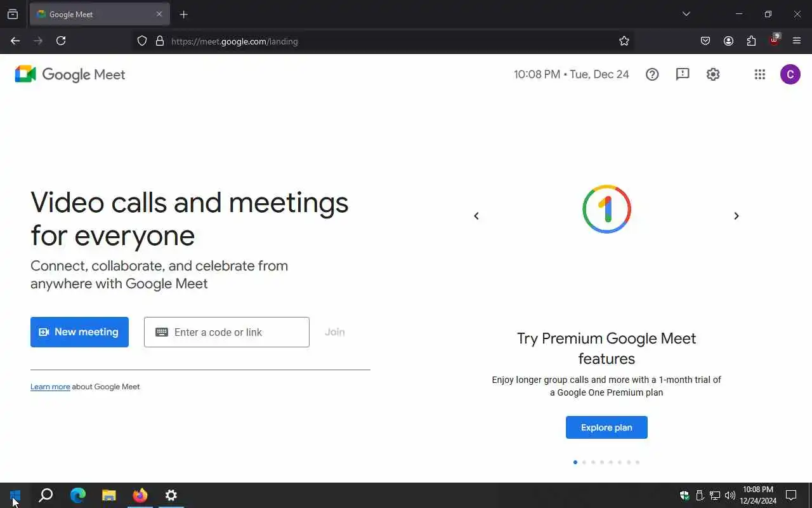Click the Google Meet logo

pyautogui.click(x=70, y=74)
